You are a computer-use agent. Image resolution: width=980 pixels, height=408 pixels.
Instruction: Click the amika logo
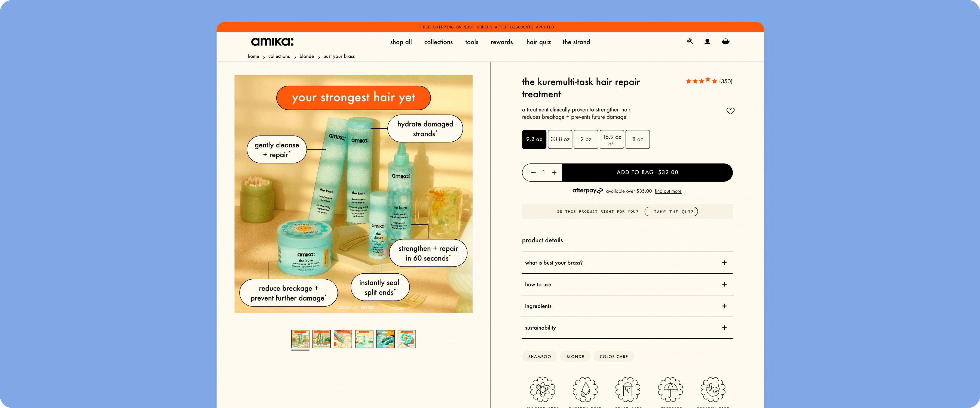(x=272, y=41)
